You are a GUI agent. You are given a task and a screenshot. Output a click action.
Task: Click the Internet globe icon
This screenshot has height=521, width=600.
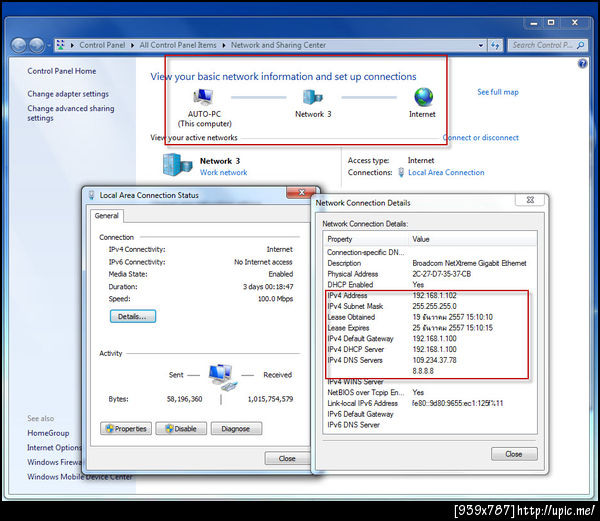(424, 97)
